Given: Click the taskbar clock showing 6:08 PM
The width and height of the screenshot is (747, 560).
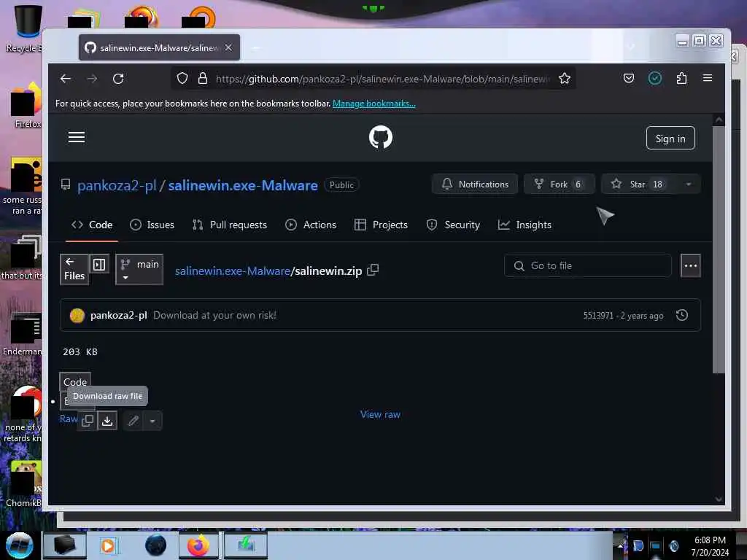Looking at the screenshot, I should click(x=710, y=545).
